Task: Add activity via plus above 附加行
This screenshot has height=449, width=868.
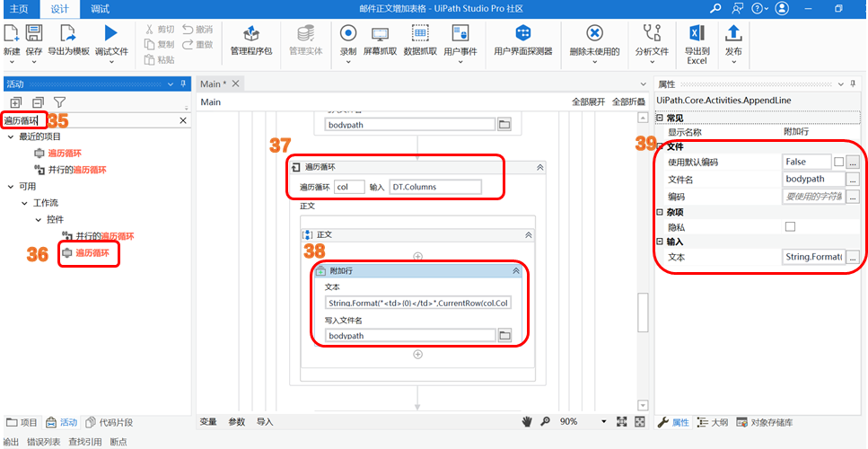Action: (418, 256)
